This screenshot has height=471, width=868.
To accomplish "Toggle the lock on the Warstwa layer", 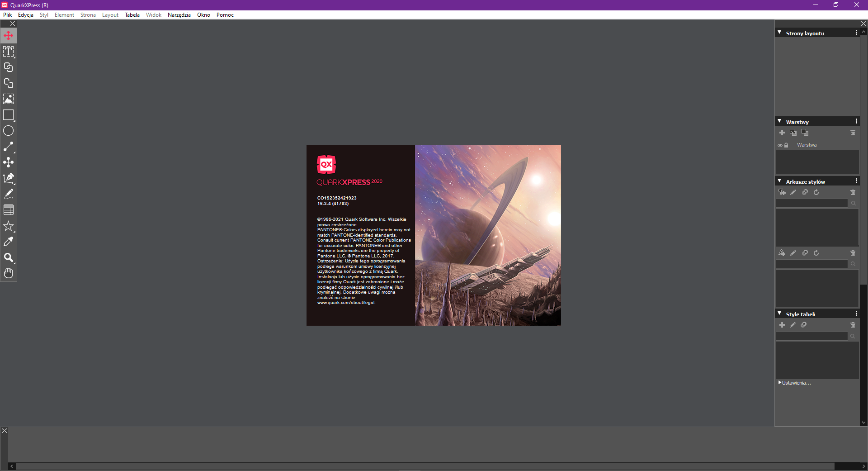I will click(x=786, y=145).
